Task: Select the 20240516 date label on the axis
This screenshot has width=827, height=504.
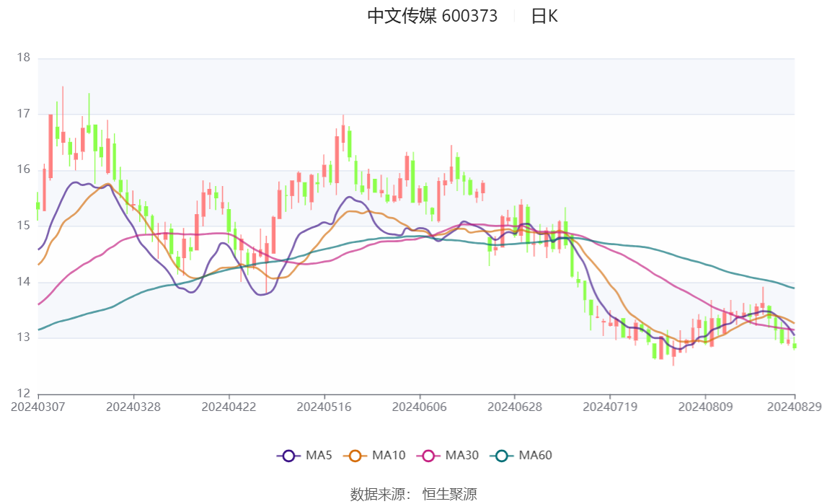Action: [x=324, y=407]
